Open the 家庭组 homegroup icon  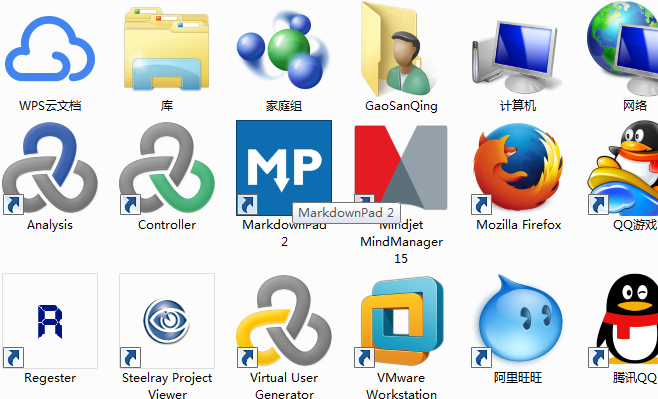click(x=283, y=50)
